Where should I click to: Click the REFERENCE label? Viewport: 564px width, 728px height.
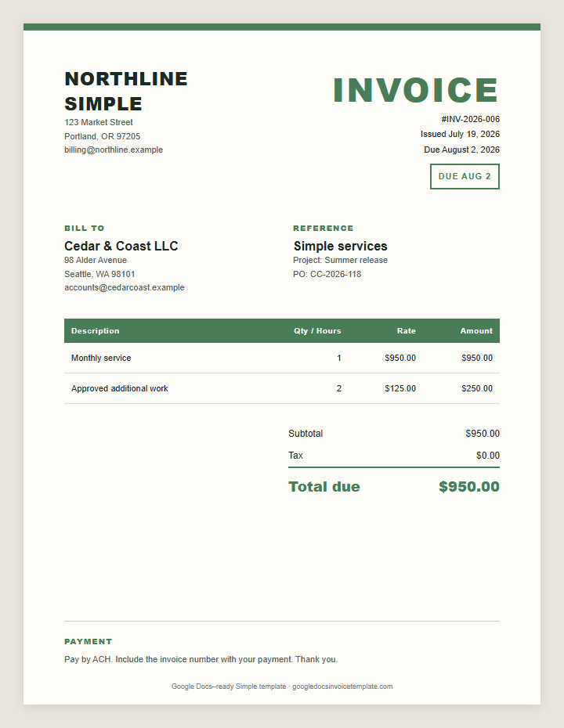coord(324,228)
